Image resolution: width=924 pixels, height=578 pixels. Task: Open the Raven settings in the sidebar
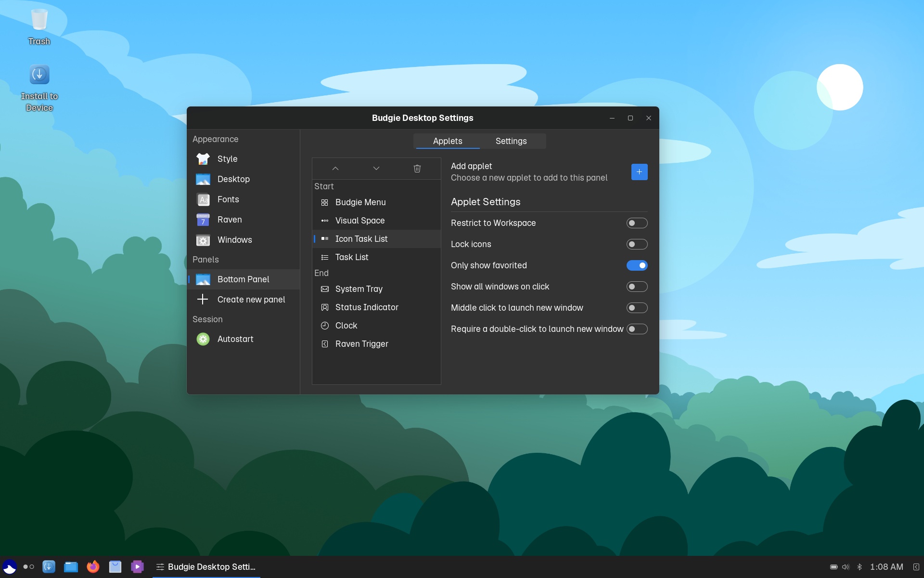coord(230,220)
